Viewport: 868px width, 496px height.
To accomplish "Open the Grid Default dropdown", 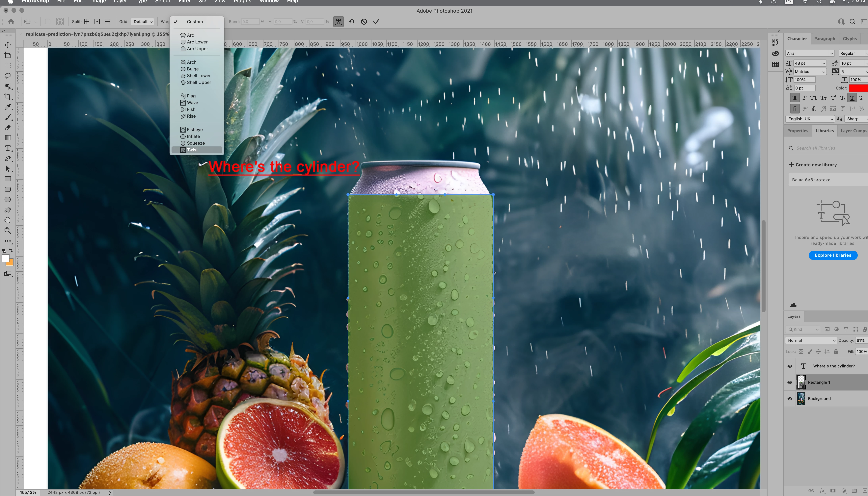I will 143,21.
